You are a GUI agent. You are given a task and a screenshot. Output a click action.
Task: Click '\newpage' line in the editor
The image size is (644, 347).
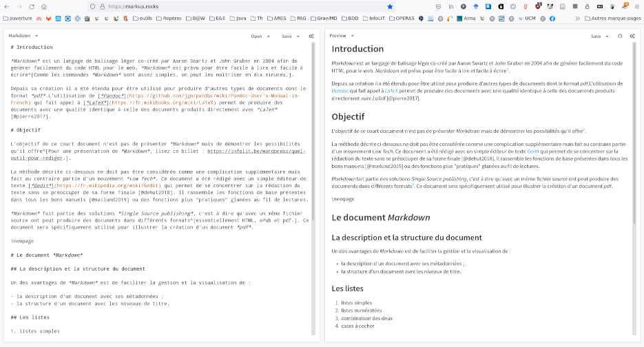(x=22, y=241)
